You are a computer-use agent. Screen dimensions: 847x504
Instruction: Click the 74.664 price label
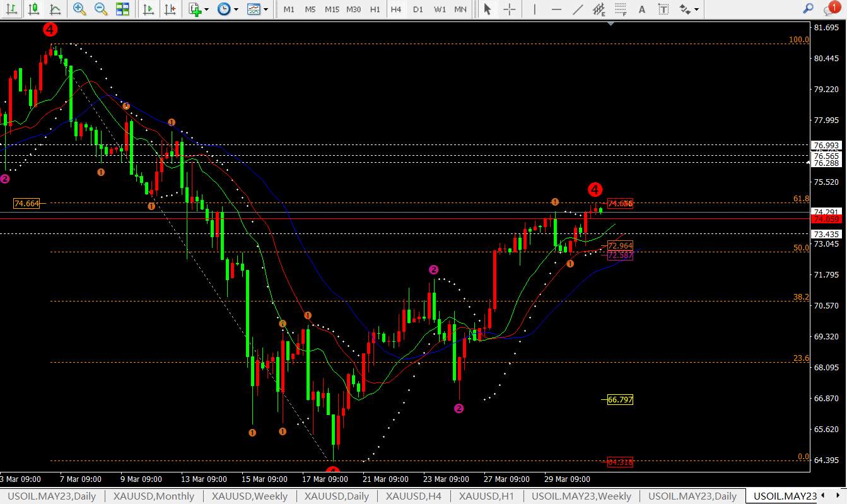tap(26, 204)
